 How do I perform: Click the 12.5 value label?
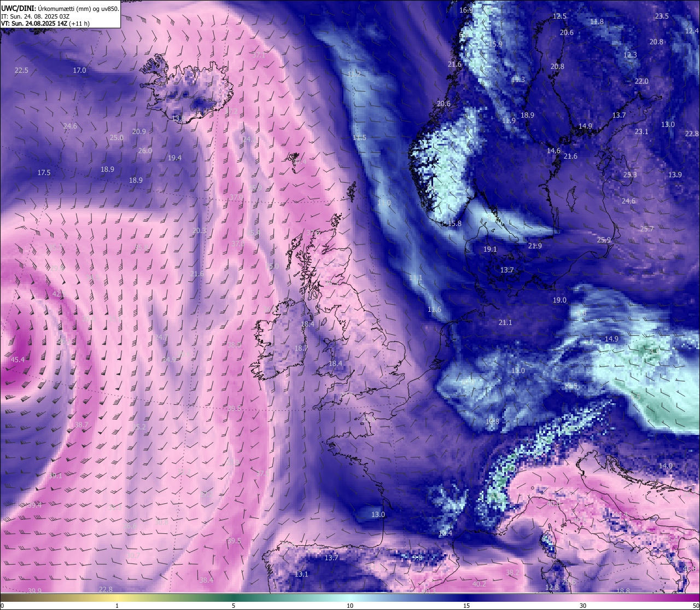pos(559,16)
